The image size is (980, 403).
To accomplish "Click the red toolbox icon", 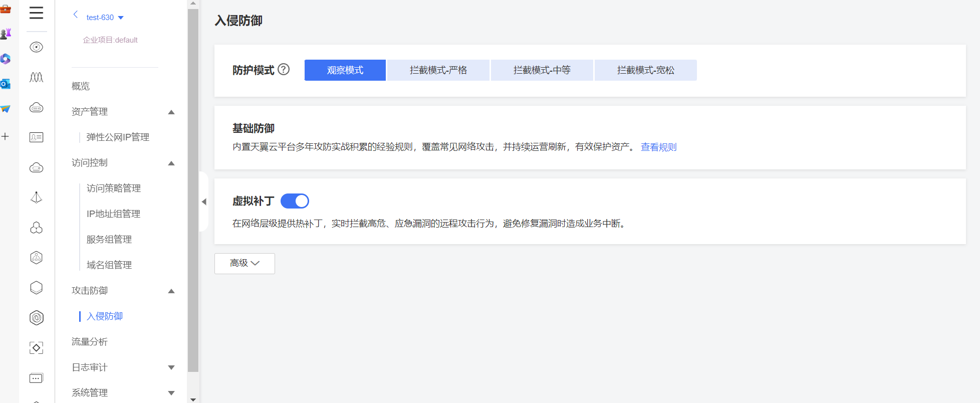I will 6,9.
